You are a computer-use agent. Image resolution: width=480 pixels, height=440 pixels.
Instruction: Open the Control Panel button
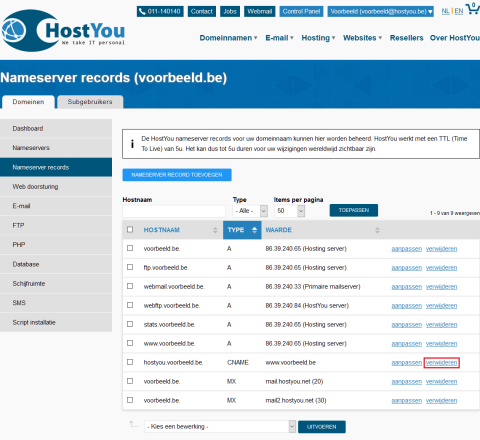click(x=301, y=11)
